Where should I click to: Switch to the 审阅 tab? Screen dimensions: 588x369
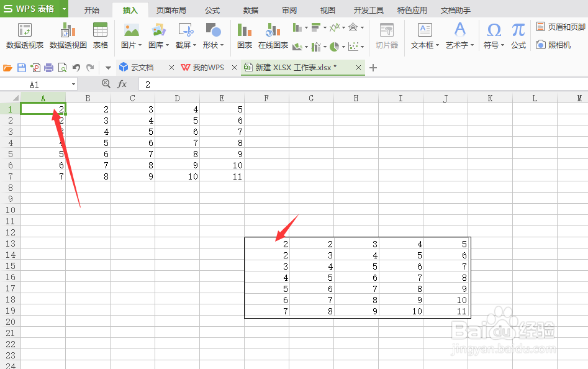pos(289,10)
